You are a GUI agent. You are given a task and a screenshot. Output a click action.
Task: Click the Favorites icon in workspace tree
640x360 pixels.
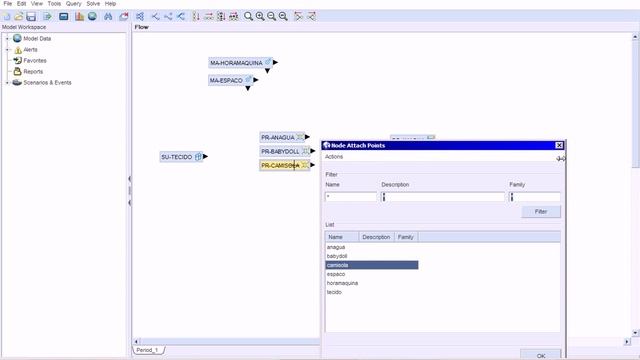click(x=18, y=60)
